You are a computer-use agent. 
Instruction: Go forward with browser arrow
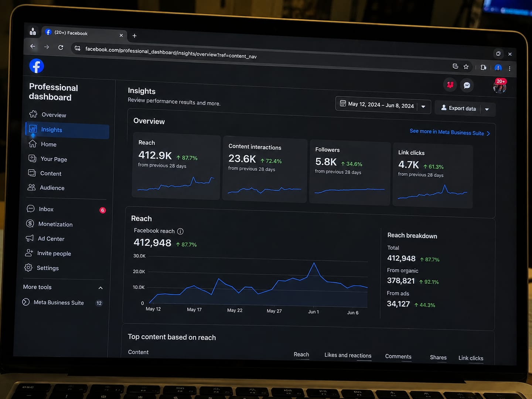click(47, 47)
